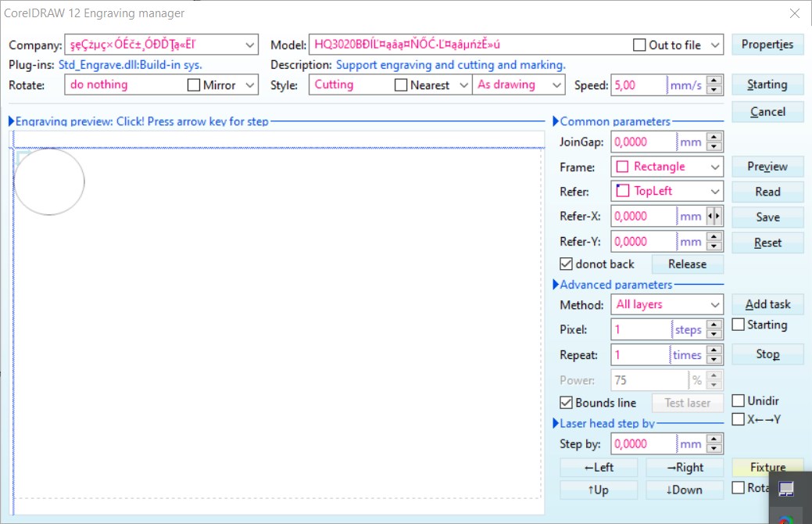Increase JoinGap with the up arrow

pyautogui.click(x=714, y=137)
